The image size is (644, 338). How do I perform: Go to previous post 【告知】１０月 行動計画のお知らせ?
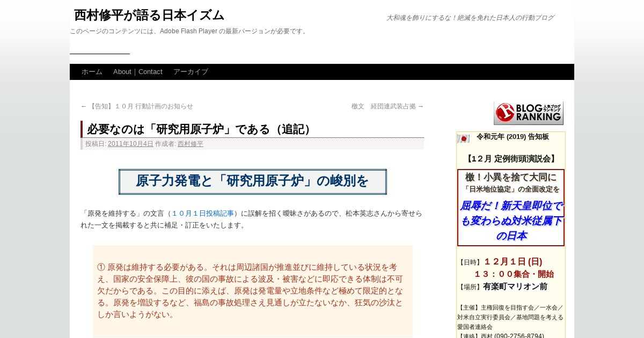[137, 106]
